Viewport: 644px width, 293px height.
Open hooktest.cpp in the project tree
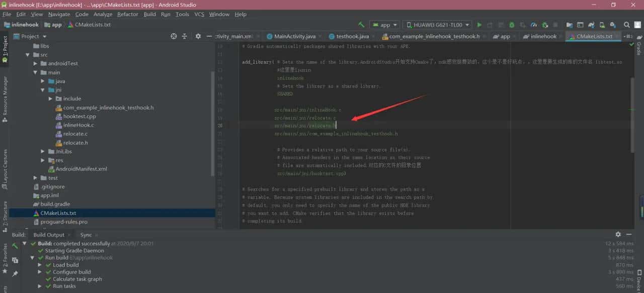pos(79,116)
